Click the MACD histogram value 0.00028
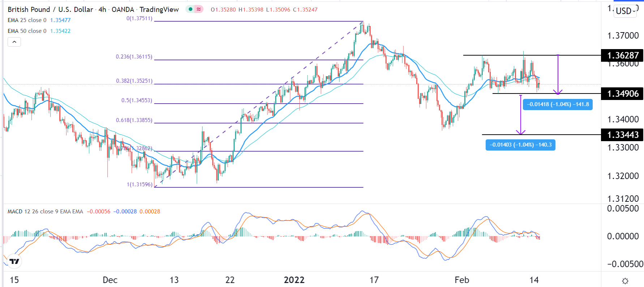This screenshot has width=644, height=287. [150, 212]
